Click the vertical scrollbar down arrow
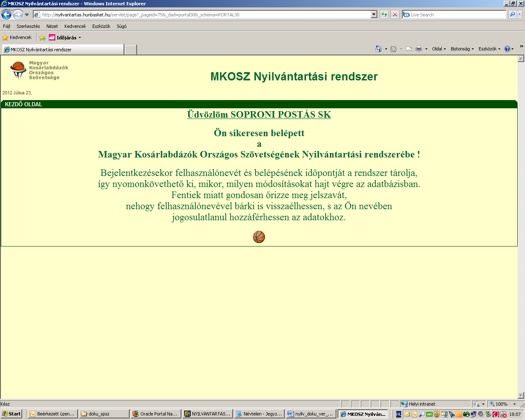Viewport: 525px width, 420px height. (x=521, y=395)
